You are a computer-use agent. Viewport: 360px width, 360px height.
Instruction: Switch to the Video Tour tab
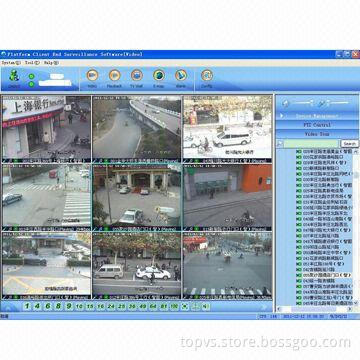pos(317,134)
